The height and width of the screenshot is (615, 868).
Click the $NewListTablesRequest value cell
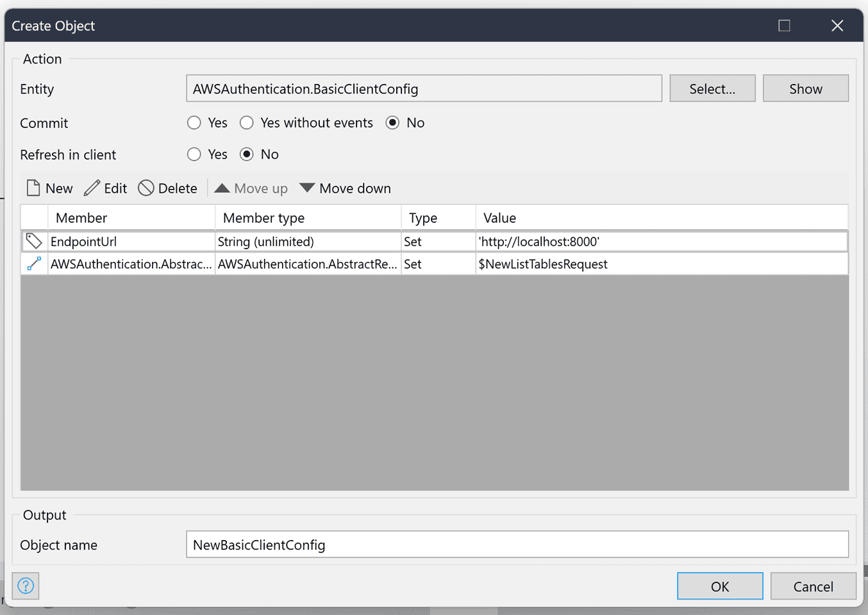pos(662,264)
